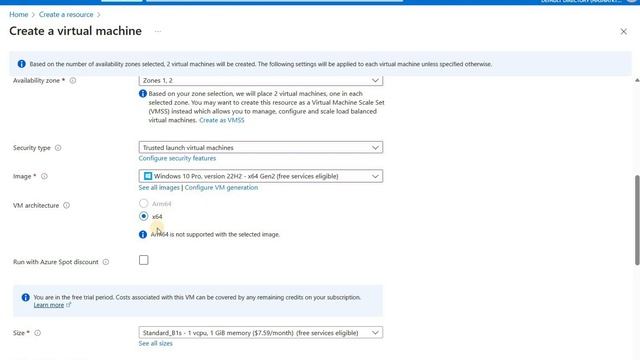Open the Learn more link
Screen dimensions: 640x360
[x=49, y=305]
